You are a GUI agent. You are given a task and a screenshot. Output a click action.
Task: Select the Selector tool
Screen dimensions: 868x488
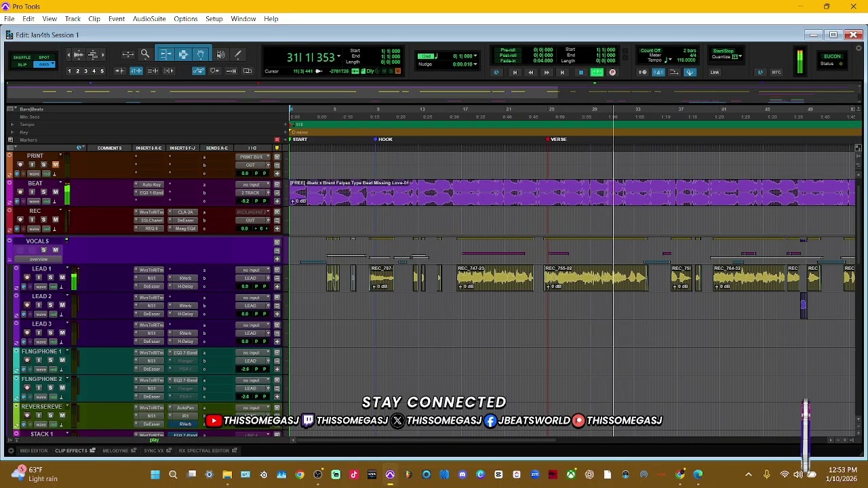[x=183, y=54]
